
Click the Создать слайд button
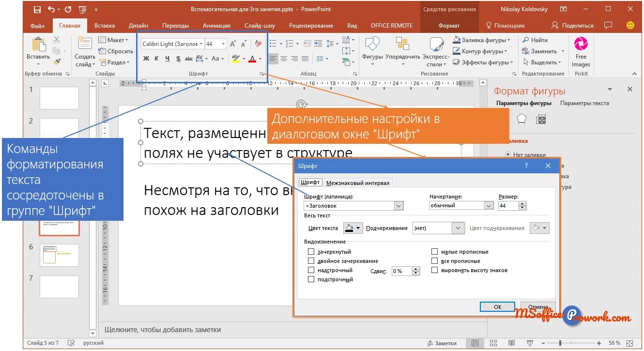85,52
